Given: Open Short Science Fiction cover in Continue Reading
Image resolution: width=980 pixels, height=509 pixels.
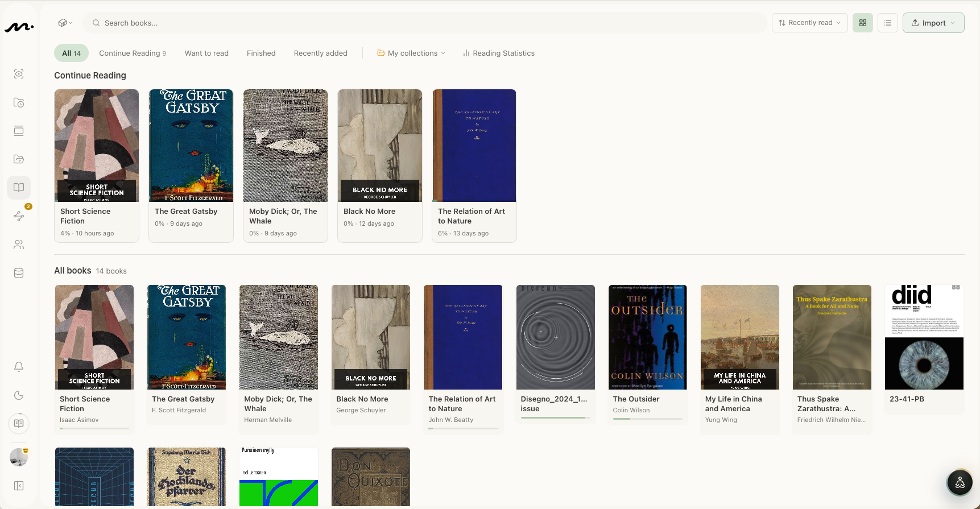Looking at the screenshot, I should tap(97, 146).
